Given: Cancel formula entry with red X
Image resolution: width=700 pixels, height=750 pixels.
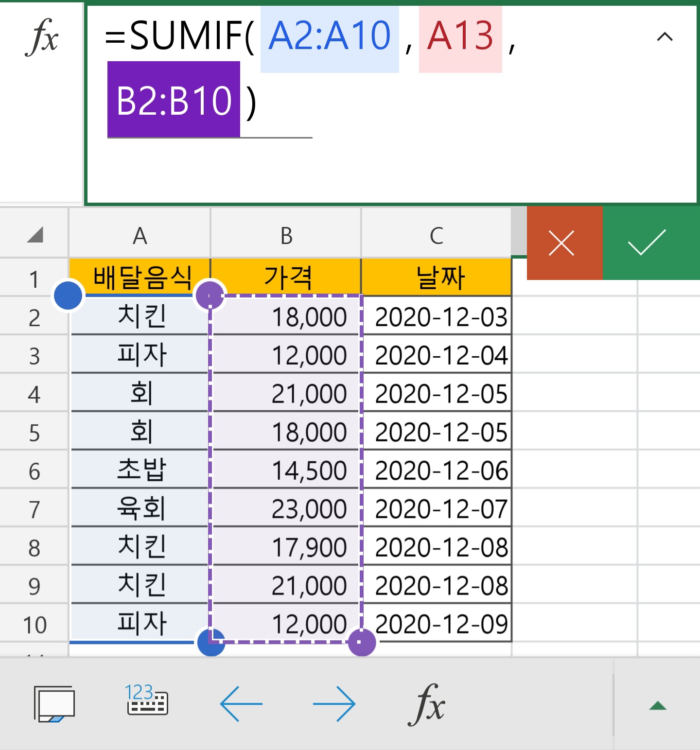Looking at the screenshot, I should (x=564, y=243).
